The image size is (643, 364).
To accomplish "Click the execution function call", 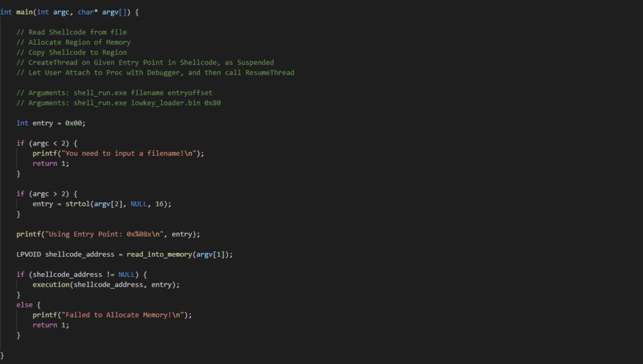I will tap(51, 284).
